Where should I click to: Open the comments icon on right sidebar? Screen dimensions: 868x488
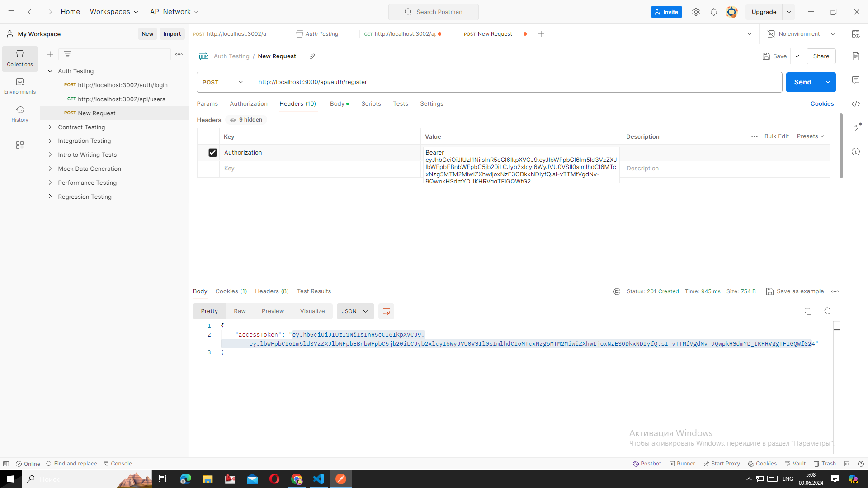coord(856,80)
